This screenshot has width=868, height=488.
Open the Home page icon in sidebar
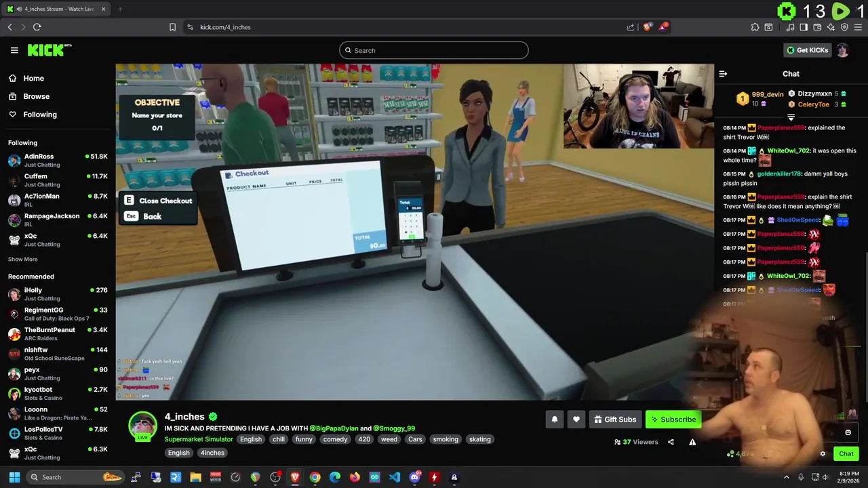[13, 78]
